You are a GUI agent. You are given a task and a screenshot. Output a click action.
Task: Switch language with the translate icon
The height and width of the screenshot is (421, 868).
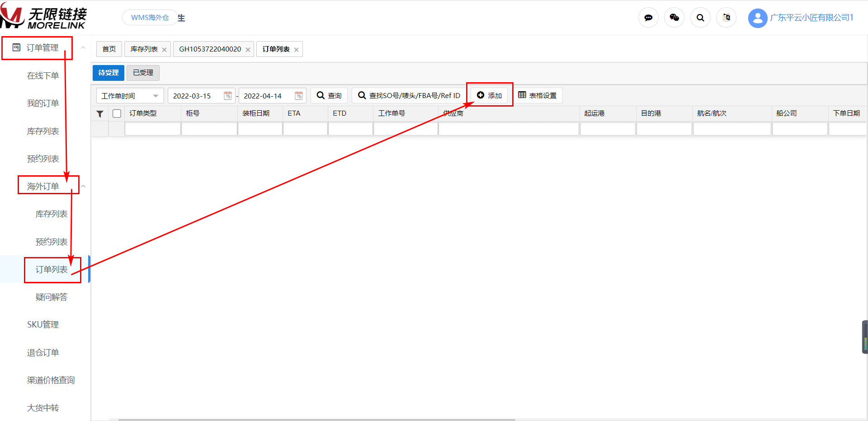726,18
